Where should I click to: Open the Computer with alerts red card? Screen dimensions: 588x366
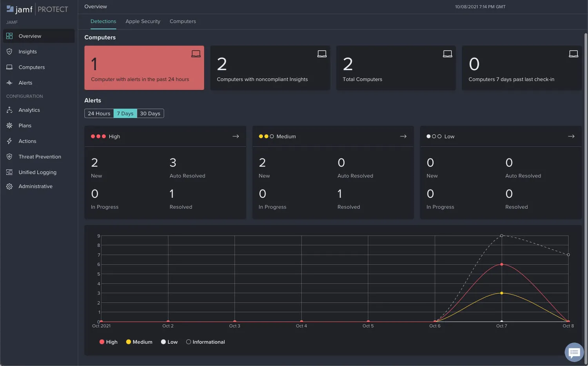click(x=144, y=68)
